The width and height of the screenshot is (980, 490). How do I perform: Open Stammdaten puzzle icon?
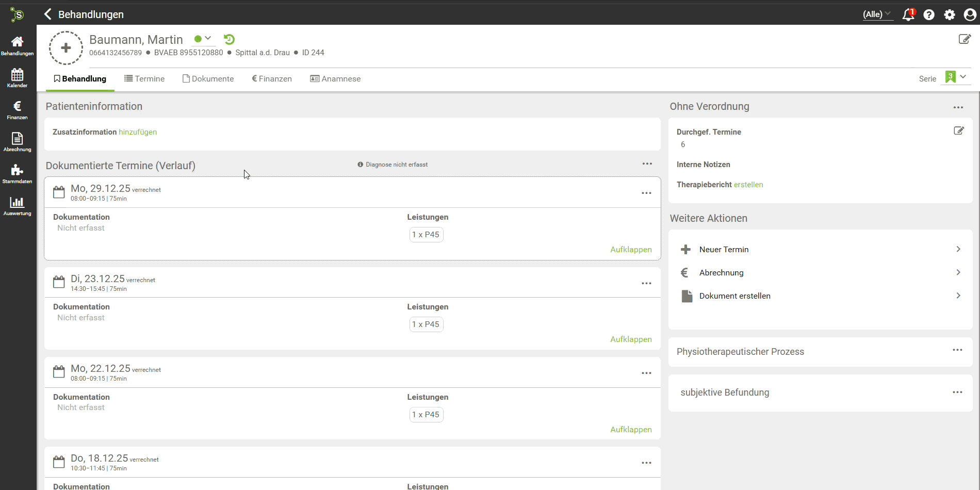[17, 174]
